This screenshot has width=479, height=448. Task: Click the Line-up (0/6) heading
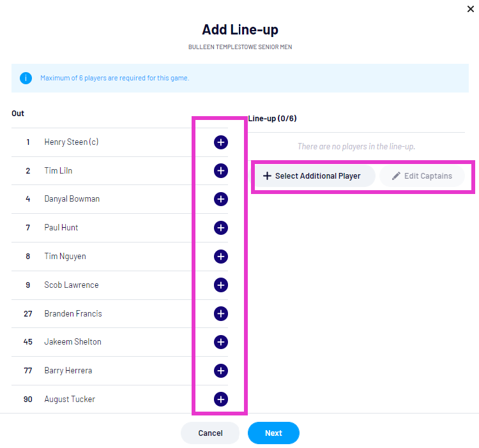coord(273,118)
